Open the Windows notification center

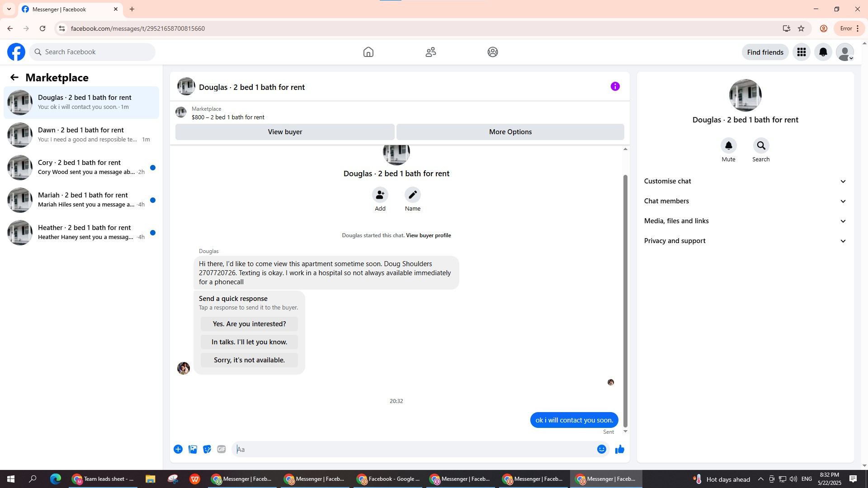pos(853,479)
